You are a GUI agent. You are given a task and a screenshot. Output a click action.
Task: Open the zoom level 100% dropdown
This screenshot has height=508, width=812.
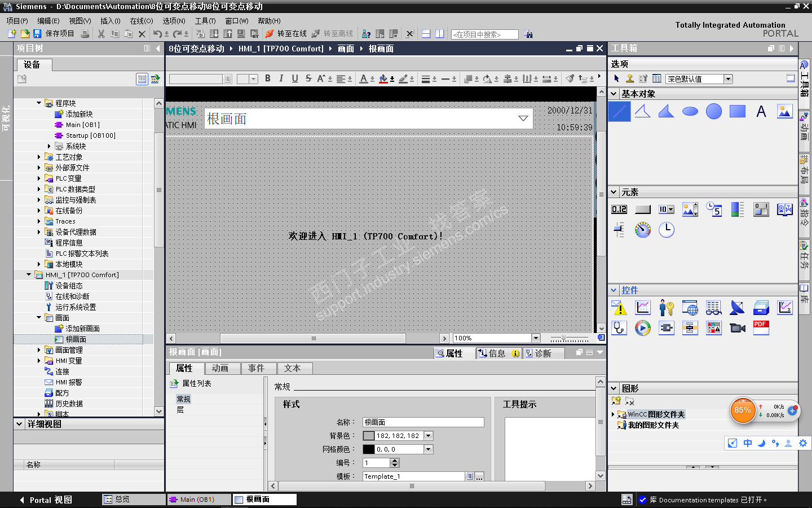[x=536, y=338]
